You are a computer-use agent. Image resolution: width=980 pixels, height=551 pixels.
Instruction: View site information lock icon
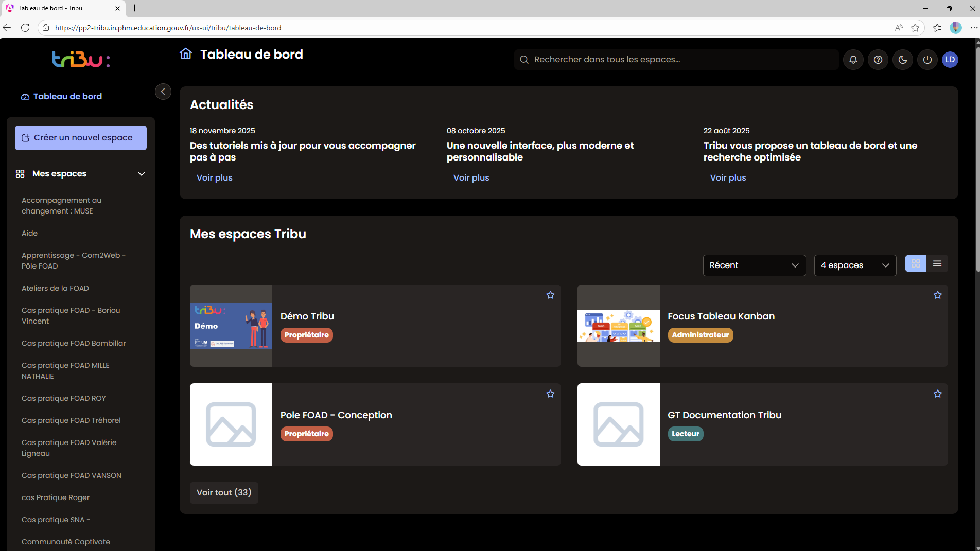(x=46, y=28)
